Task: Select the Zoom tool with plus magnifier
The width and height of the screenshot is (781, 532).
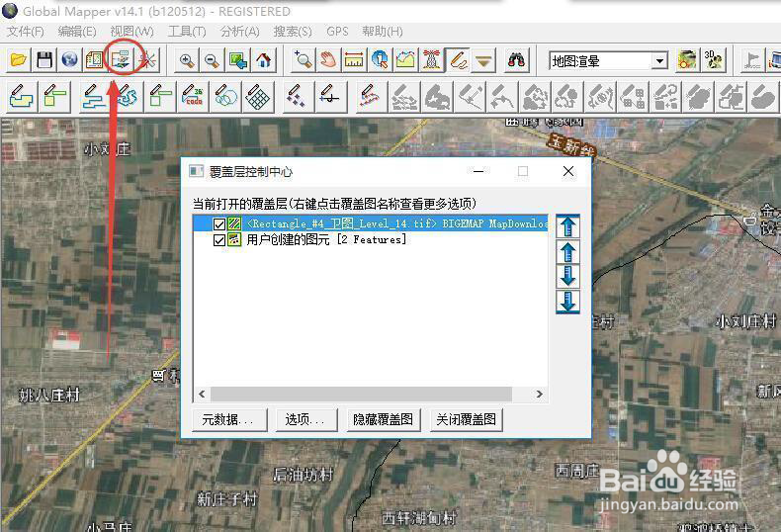Action: point(303,60)
